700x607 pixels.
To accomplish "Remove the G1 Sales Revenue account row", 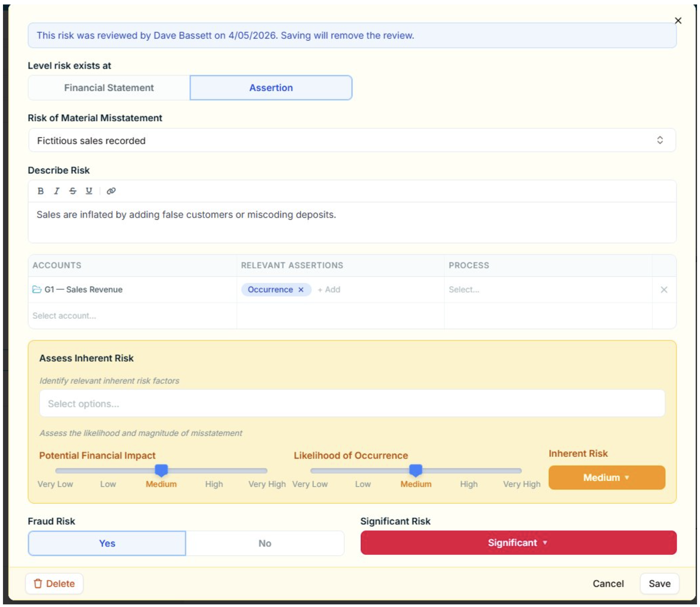I will click(x=664, y=290).
